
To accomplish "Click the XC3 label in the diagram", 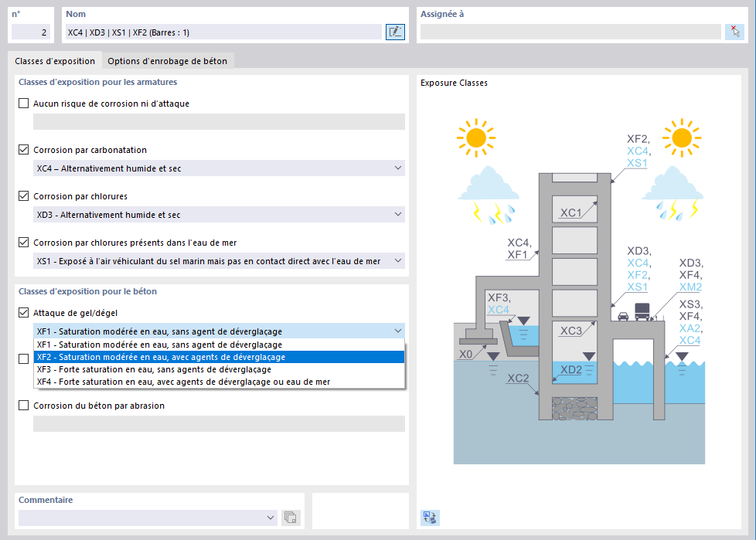I will (x=570, y=331).
